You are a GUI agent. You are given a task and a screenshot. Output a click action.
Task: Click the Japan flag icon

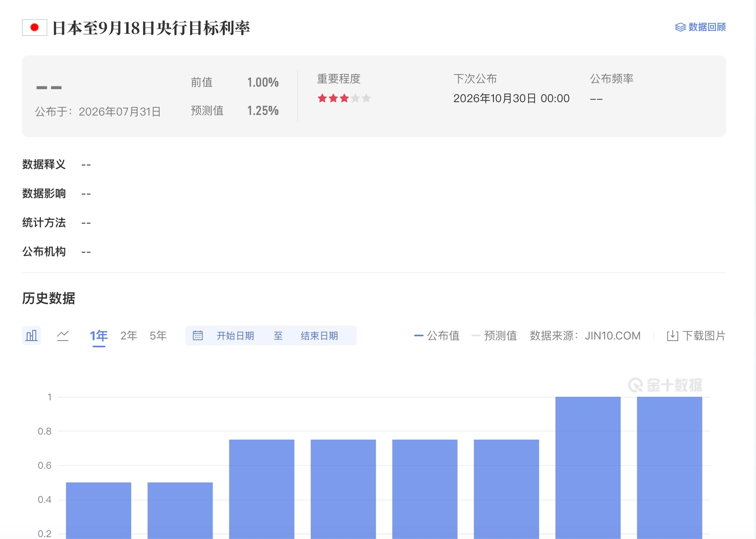35,27
